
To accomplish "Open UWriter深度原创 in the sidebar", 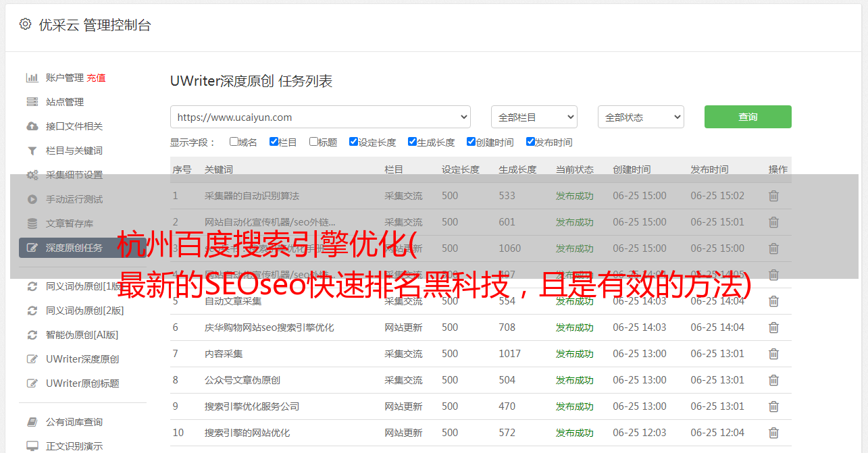I will click(x=82, y=359).
